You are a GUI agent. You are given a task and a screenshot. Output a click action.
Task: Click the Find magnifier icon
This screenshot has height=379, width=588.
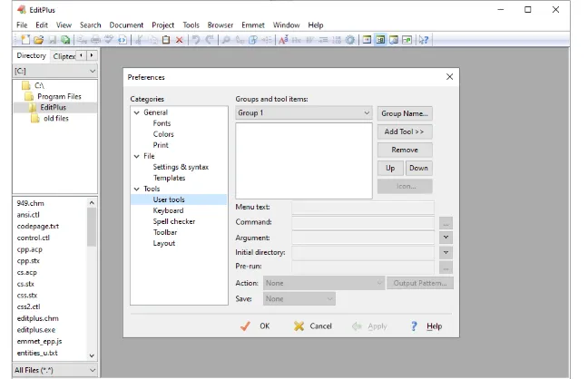(226, 40)
